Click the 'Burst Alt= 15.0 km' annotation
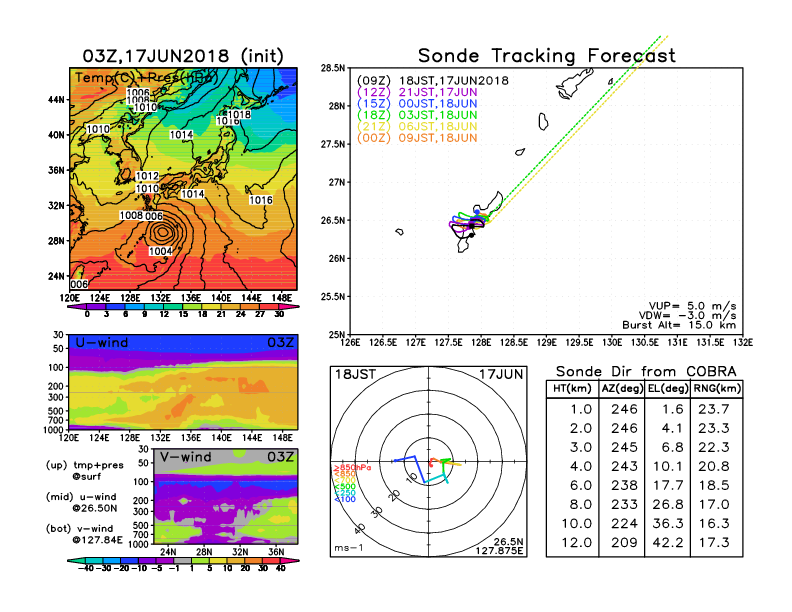Image resolution: width=792 pixels, height=612 pixels. (x=679, y=325)
